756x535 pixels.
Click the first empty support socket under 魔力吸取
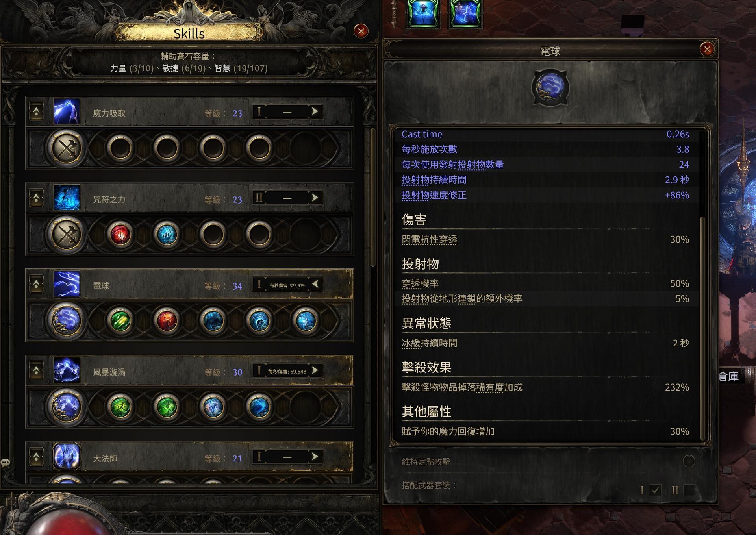tap(120, 148)
